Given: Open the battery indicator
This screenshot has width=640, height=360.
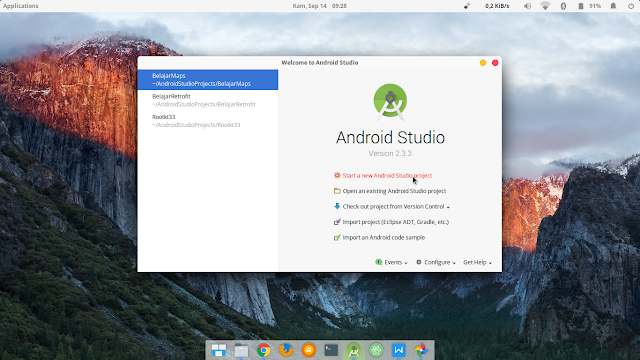Looking at the screenshot, I should click(x=590, y=6).
